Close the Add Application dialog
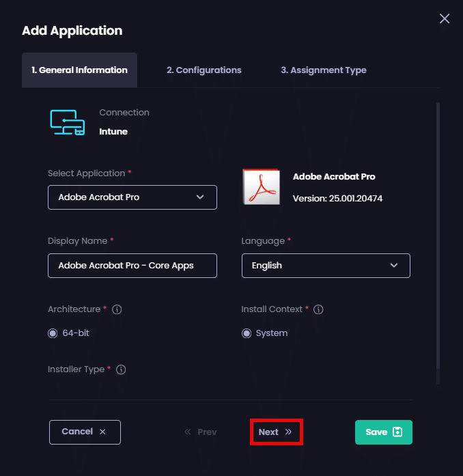The image size is (463, 476). 445,19
